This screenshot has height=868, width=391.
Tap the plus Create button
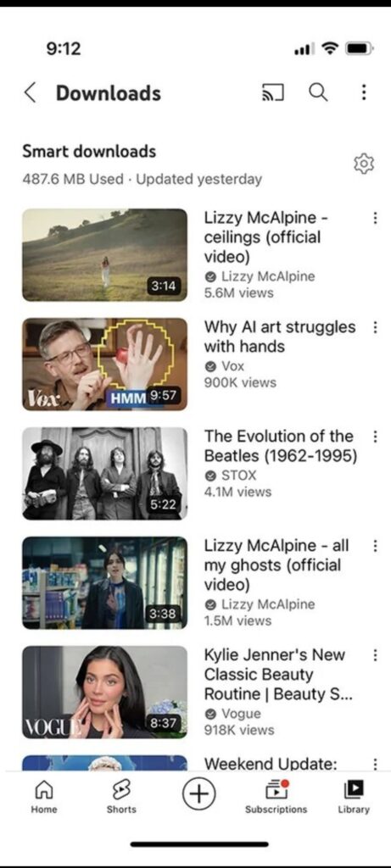[198, 793]
